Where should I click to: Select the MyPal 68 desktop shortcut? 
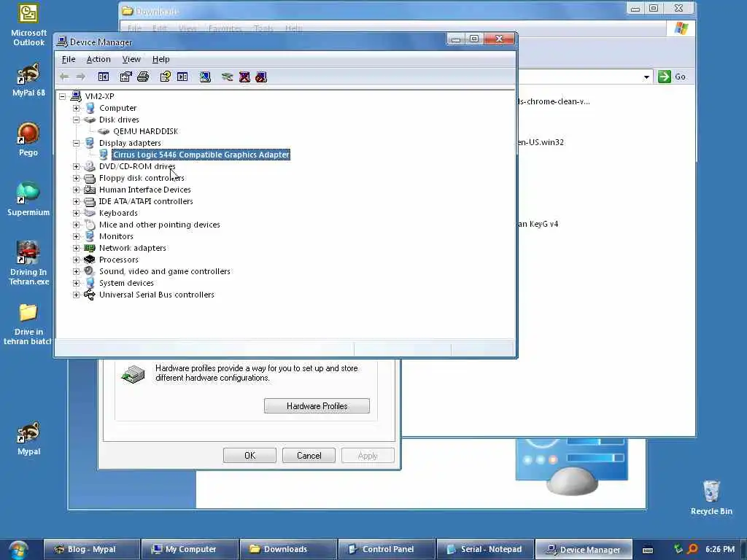coord(28,79)
